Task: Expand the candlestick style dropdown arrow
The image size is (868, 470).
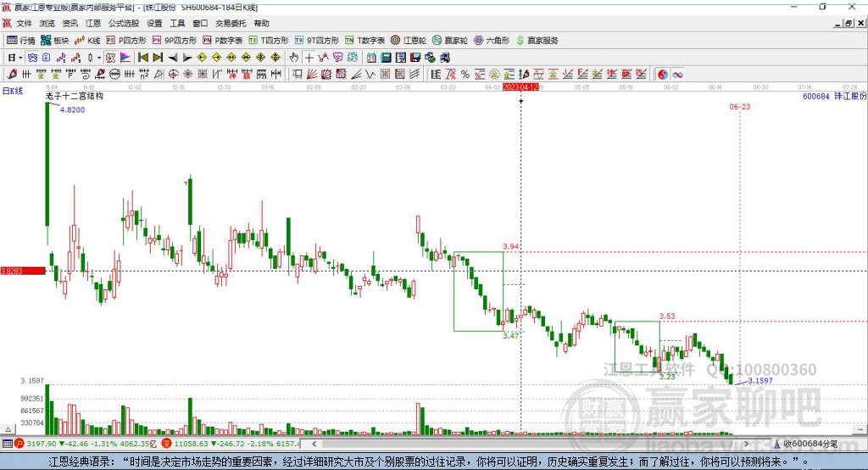Action: (99, 58)
